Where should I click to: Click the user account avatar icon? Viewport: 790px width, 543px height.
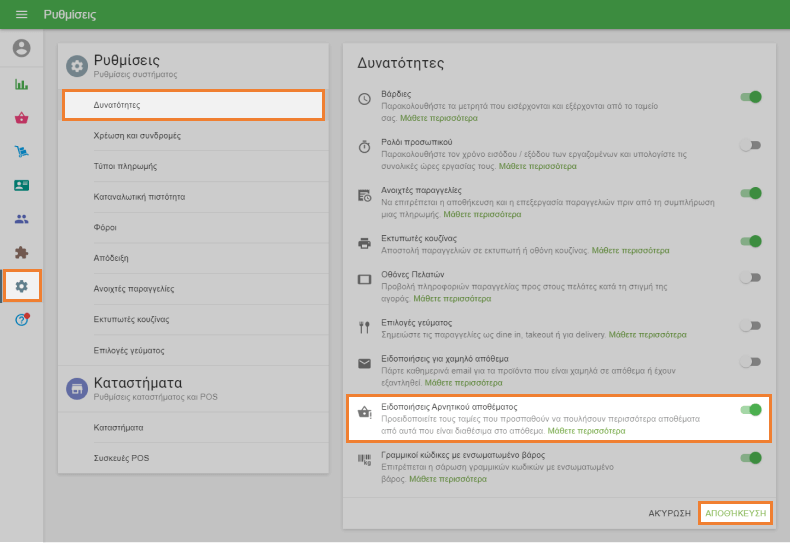[x=21, y=48]
